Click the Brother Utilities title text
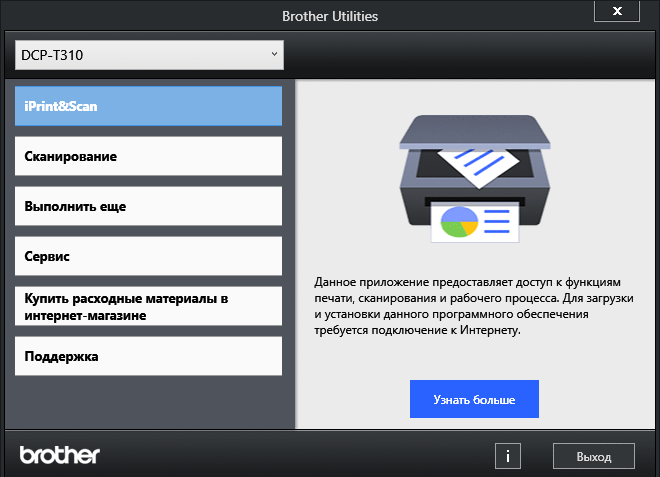 [x=330, y=16]
